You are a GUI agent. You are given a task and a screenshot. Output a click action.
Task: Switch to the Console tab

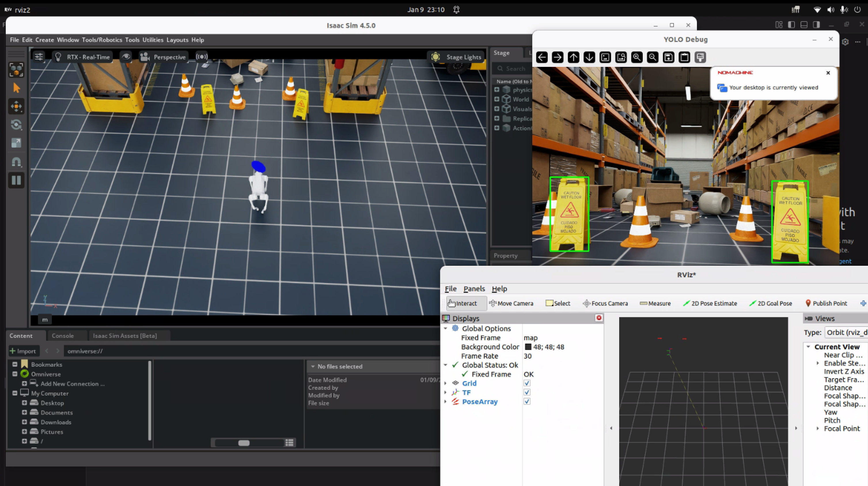pos(63,336)
